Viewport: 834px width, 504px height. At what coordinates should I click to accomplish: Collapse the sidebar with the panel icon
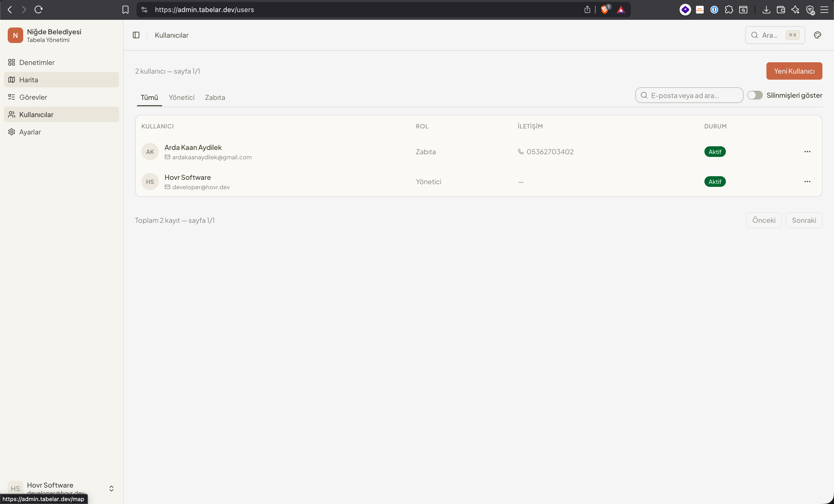click(136, 35)
